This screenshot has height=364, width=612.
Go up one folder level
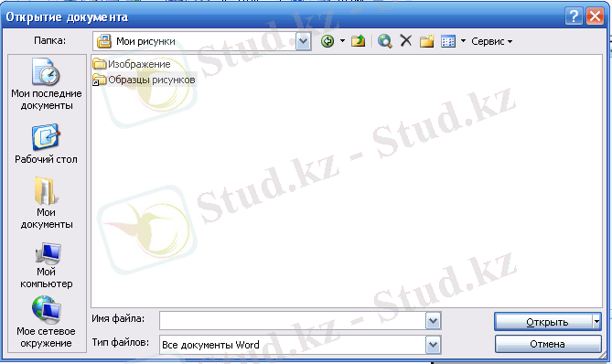pyautogui.click(x=358, y=41)
